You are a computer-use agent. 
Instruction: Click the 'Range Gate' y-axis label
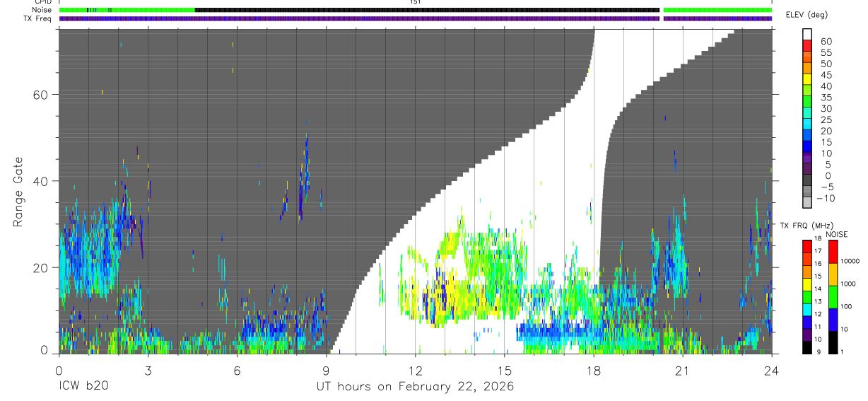click(19, 192)
